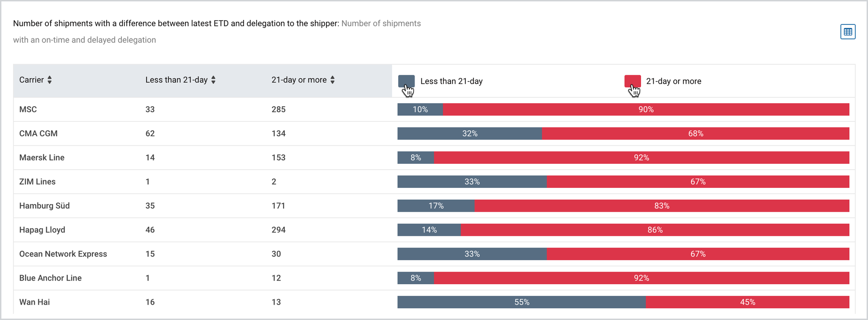Click ZIM Lines 33% bar segment
868x320 pixels.
point(472,182)
